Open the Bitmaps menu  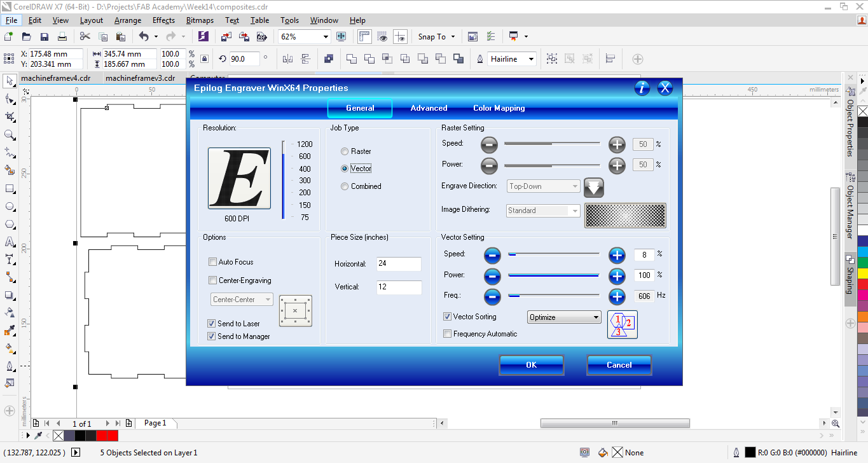coord(200,20)
